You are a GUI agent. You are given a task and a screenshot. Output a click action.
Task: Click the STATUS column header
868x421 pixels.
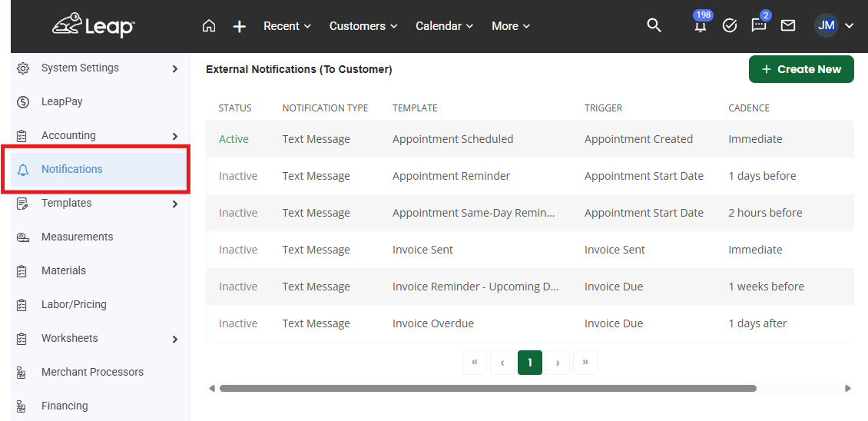click(x=235, y=108)
